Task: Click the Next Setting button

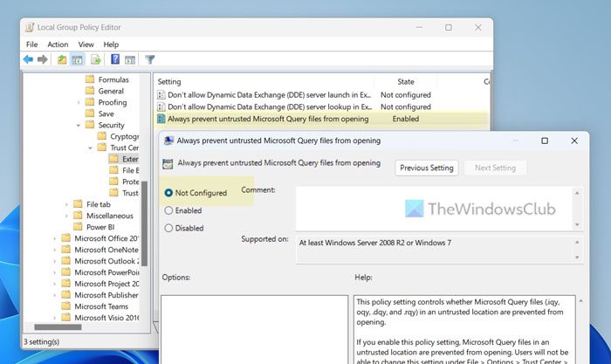Action: (495, 168)
